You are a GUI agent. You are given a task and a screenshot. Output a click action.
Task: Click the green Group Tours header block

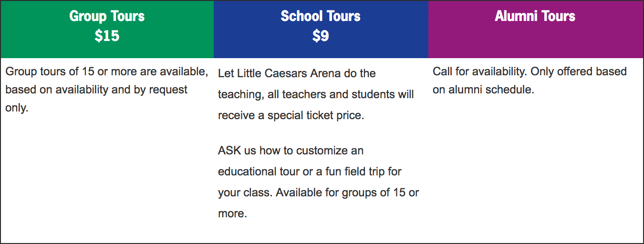107,29
